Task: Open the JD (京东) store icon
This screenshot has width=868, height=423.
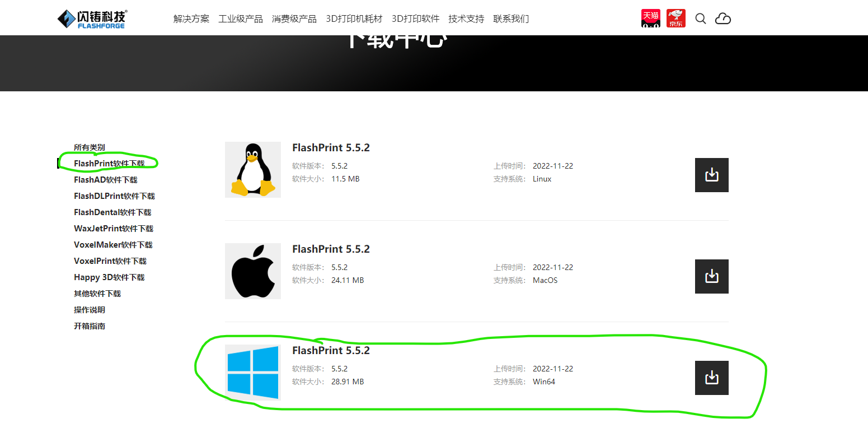Action: pos(676,18)
